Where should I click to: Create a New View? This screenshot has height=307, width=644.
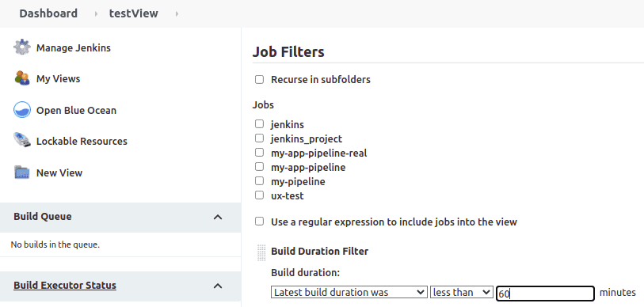click(x=59, y=172)
